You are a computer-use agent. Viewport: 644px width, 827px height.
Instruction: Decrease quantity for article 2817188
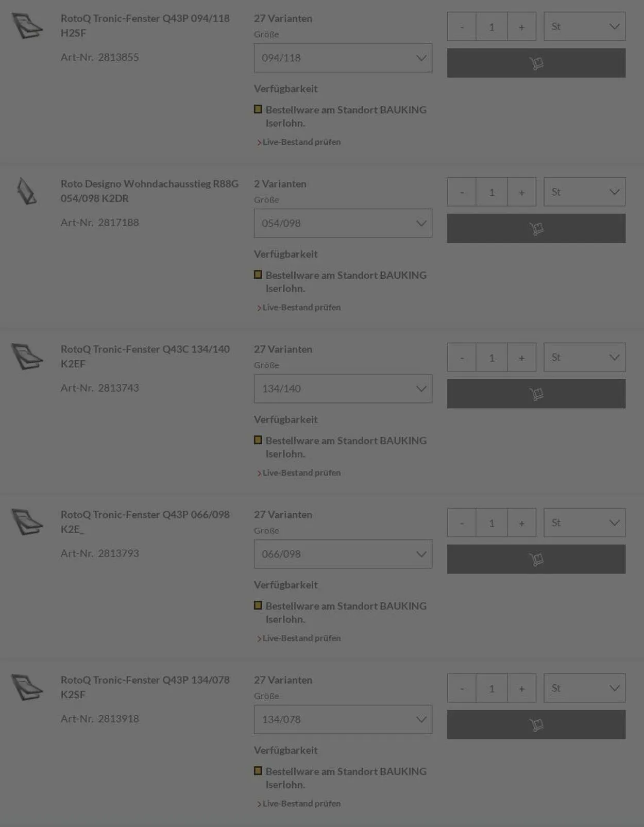coord(462,192)
